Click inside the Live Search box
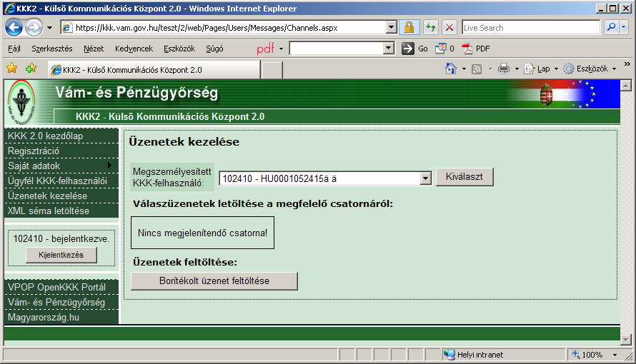Image resolution: width=636 pixels, height=364 pixels. click(x=530, y=28)
